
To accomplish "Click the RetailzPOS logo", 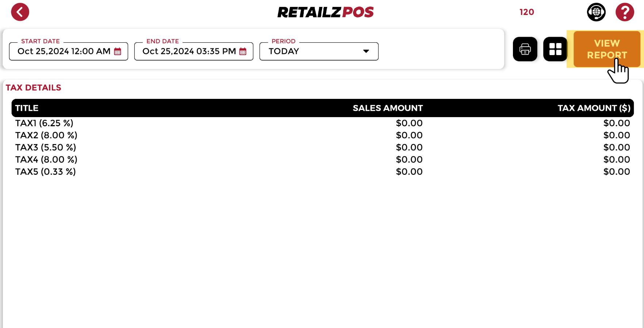I will point(325,12).
